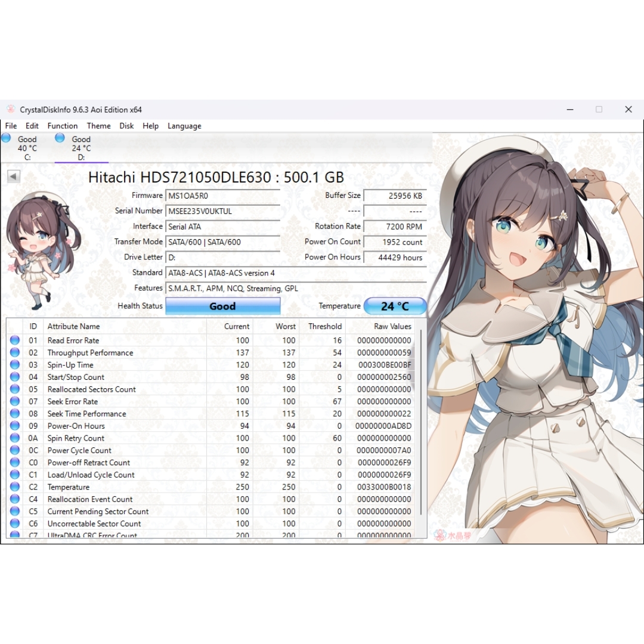The width and height of the screenshot is (644, 644).
Task: Click the CrystalDiskInfo app icon in title bar
Action: click(11, 109)
